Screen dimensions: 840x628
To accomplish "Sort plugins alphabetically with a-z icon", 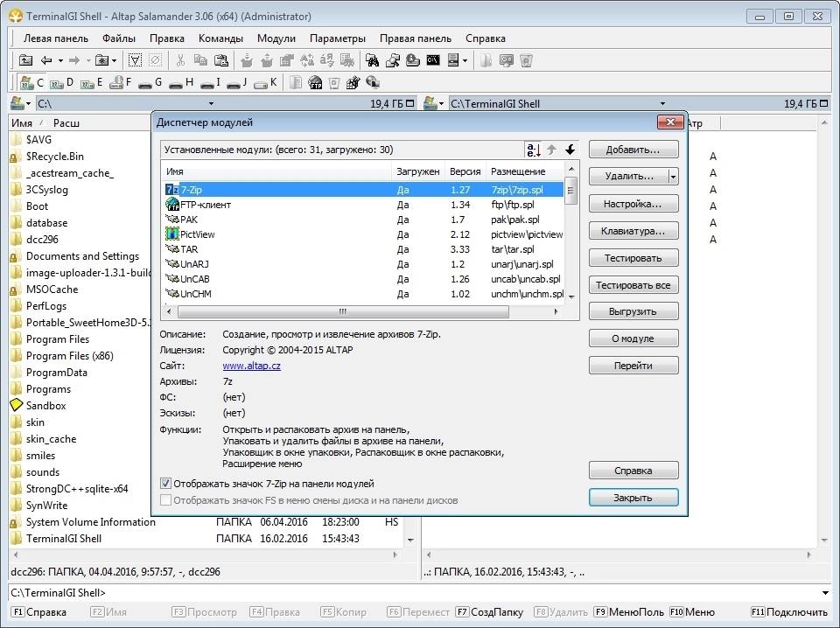I will tap(534, 150).
